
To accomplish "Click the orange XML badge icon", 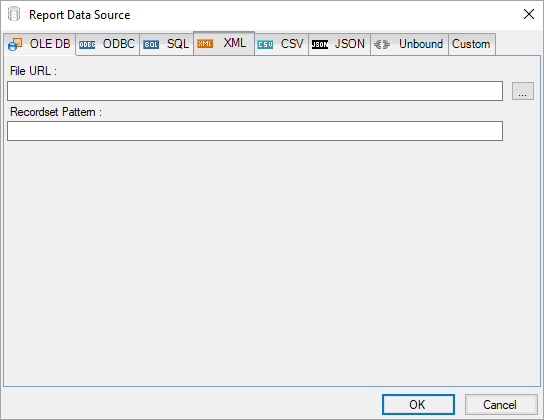I will tap(205, 44).
